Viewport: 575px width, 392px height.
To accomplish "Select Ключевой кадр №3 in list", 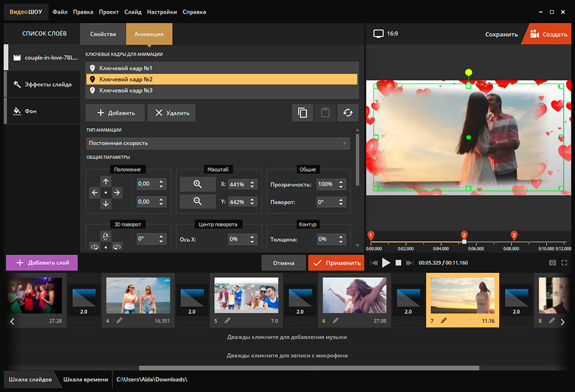I will (222, 90).
